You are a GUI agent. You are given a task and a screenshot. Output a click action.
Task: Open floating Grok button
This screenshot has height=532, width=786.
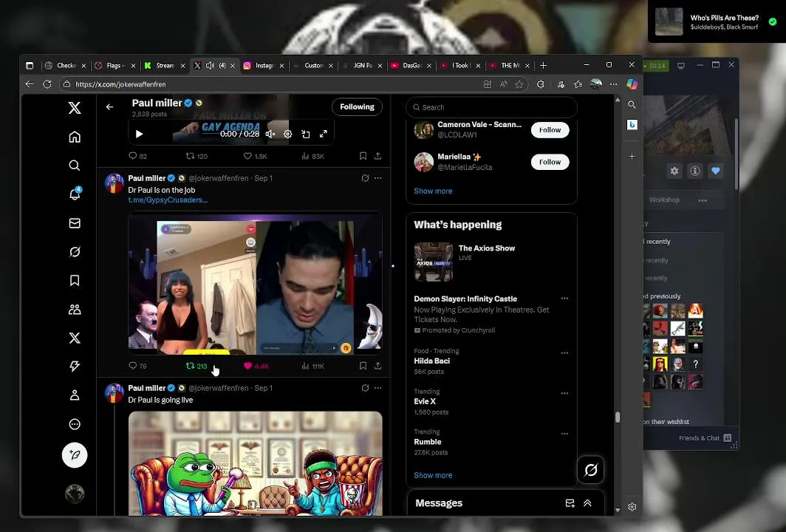point(590,470)
